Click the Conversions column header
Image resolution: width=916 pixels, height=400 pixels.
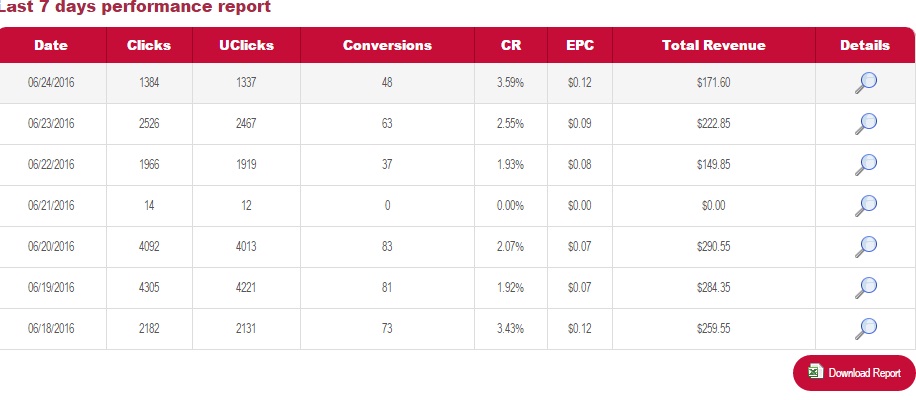[x=387, y=45]
